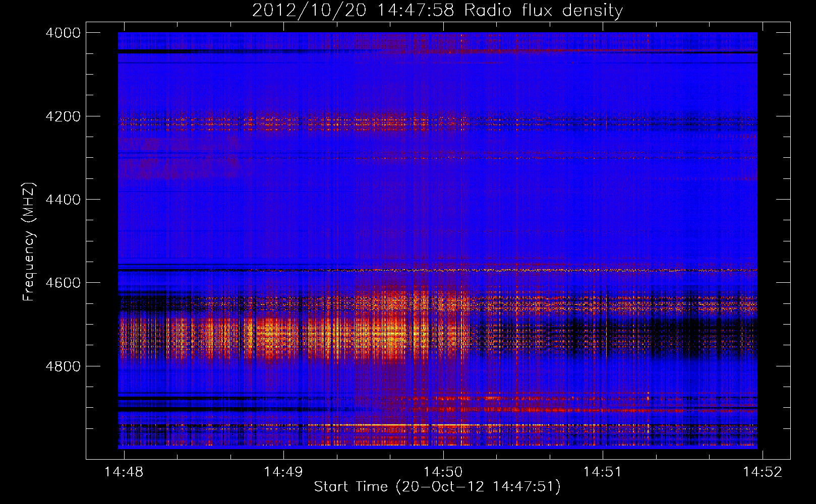Click the 14:49 time tick label

pos(283,472)
